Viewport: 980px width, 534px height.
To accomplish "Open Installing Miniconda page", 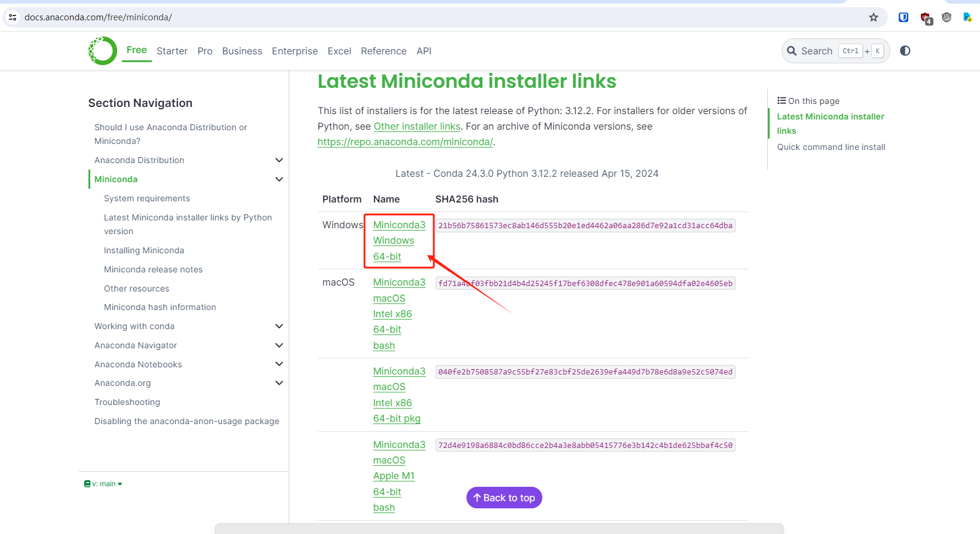I will [x=144, y=250].
